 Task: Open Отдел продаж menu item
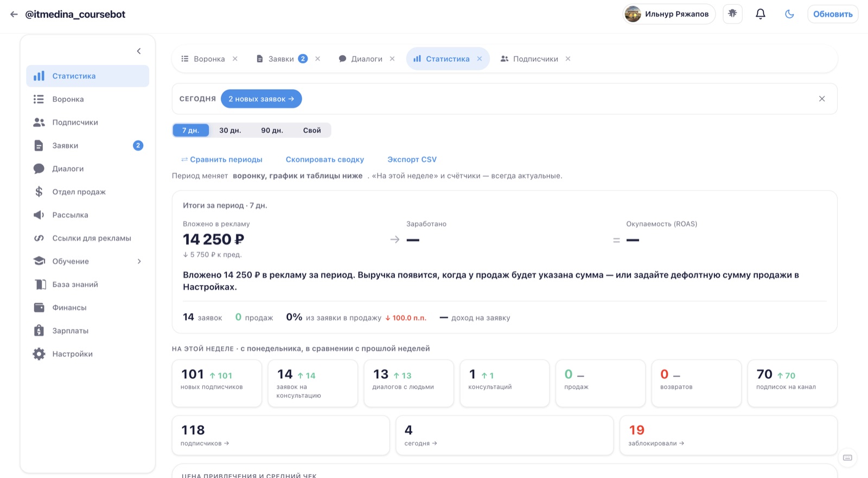point(87,192)
